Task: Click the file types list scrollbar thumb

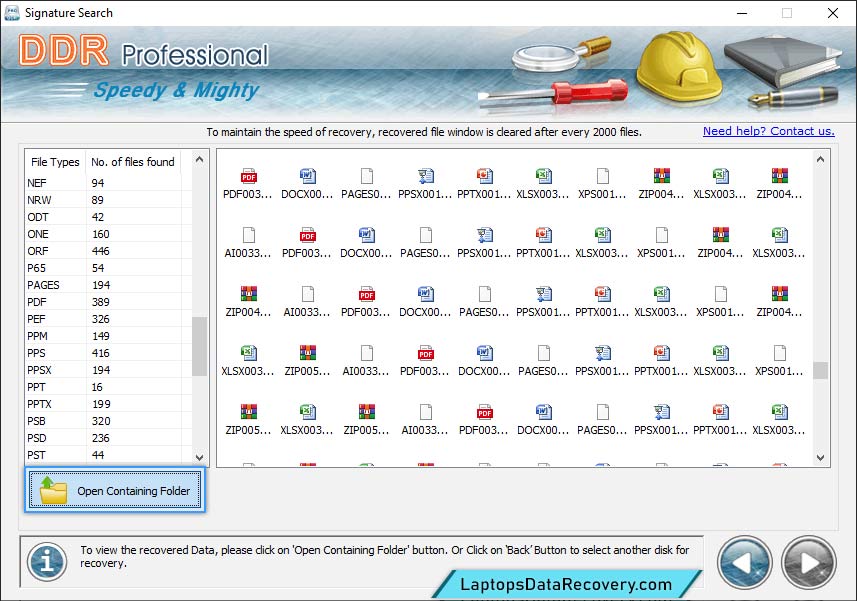Action: coord(199,346)
